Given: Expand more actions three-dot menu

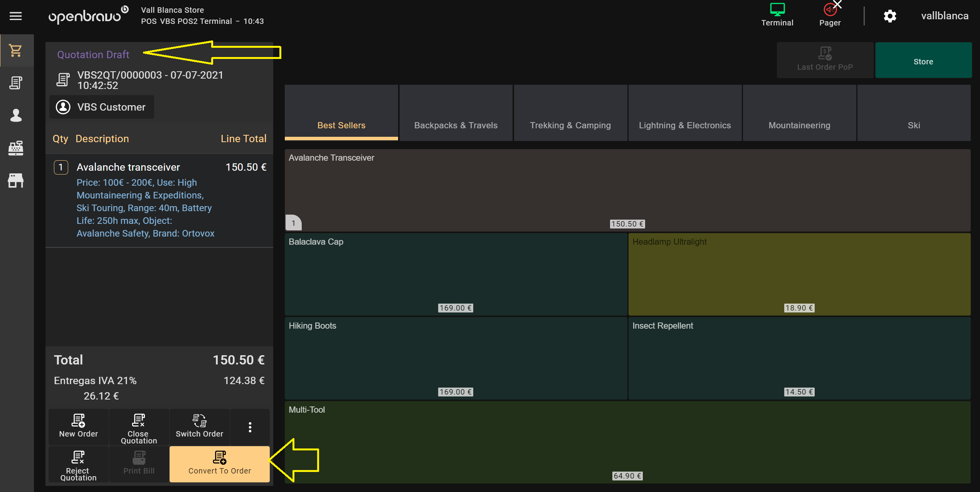Looking at the screenshot, I should 250,427.
